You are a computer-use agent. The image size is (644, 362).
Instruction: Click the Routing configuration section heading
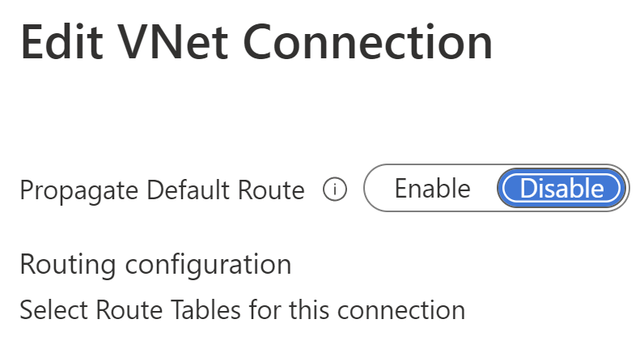pyautogui.click(x=155, y=264)
